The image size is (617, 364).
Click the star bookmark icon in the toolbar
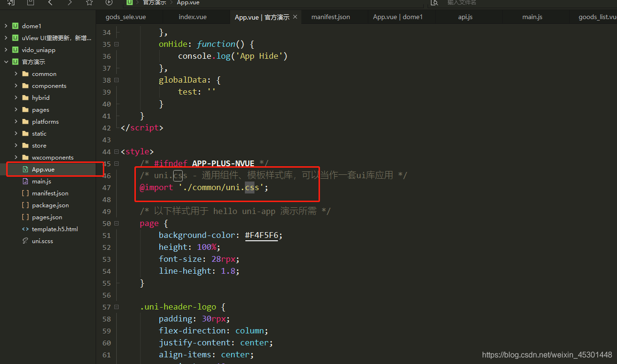tap(89, 2)
